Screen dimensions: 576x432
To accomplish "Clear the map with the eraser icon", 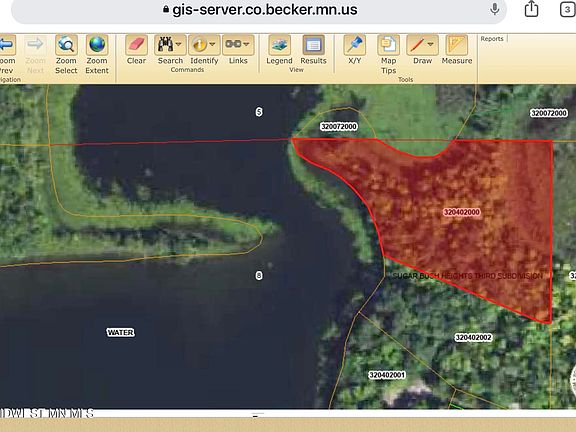I will [x=136, y=45].
